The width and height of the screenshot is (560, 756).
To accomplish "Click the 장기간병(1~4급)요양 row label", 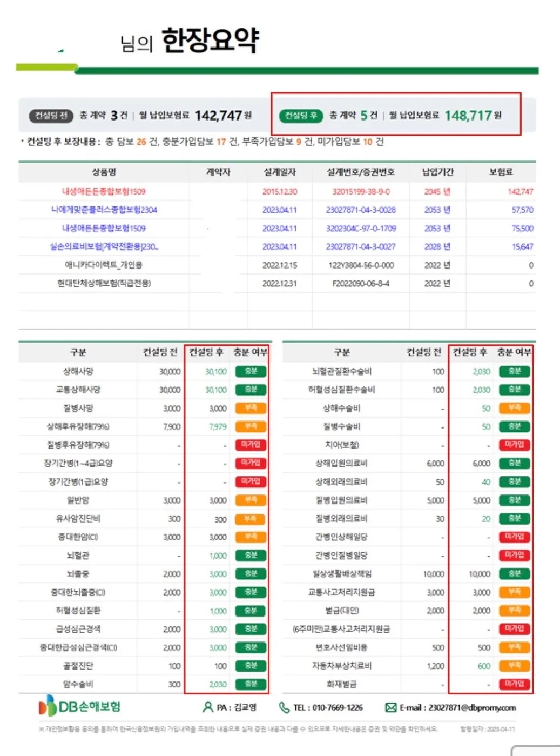I will click(x=78, y=463).
